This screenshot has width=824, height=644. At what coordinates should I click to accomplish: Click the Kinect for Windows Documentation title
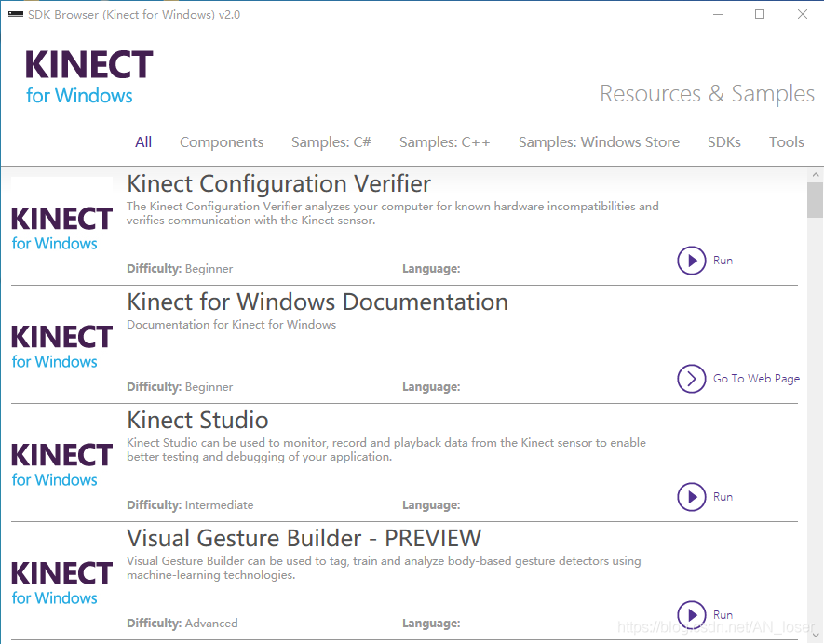(317, 302)
